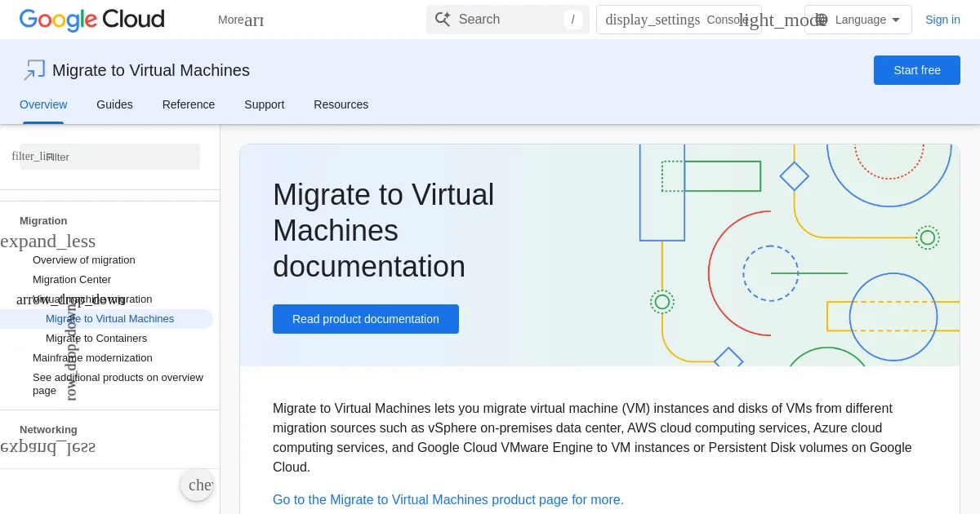Click the Start free button
The image size is (980, 514).
(917, 70)
